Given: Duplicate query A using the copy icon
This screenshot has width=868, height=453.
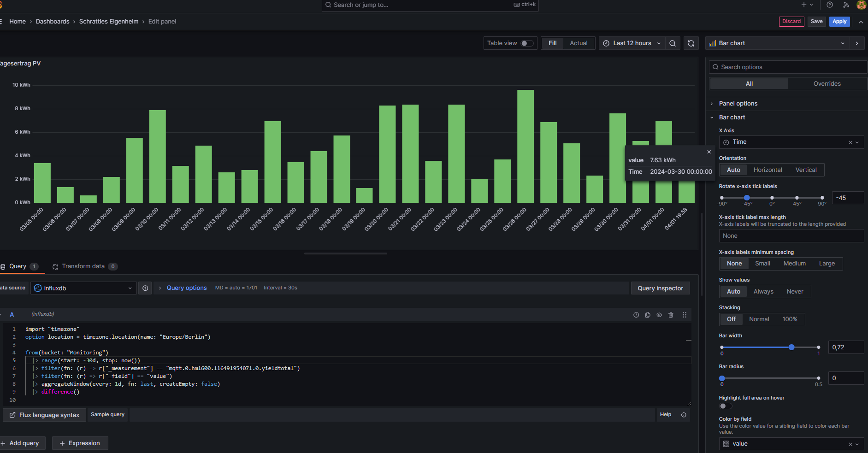Looking at the screenshot, I should click(648, 315).
